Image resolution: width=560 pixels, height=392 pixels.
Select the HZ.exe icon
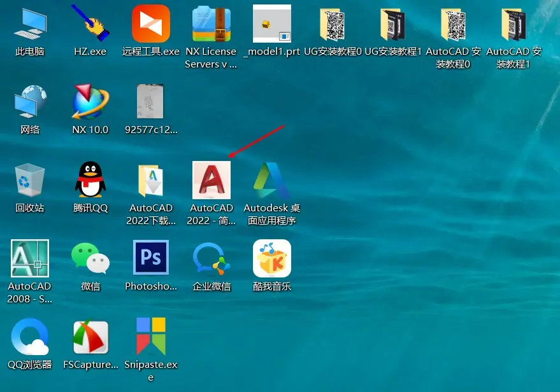pos(90,23)
